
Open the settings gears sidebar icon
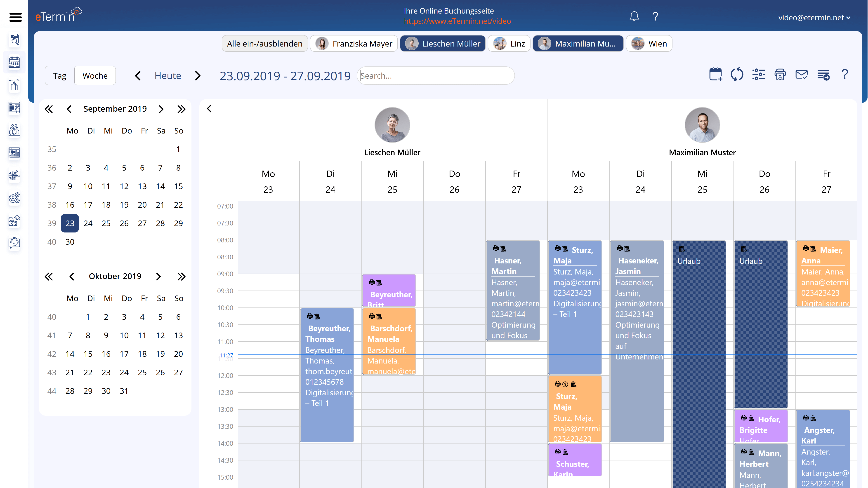(x=14, y=198)
